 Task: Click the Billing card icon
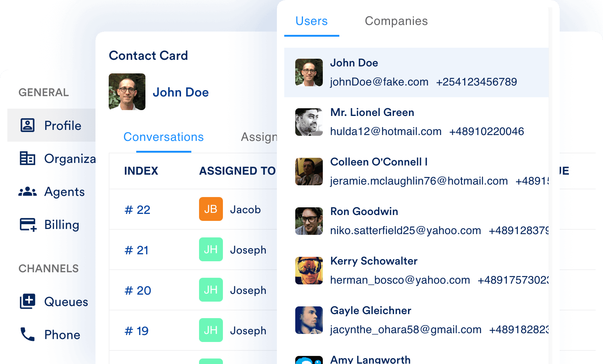(x=28, y=225)
